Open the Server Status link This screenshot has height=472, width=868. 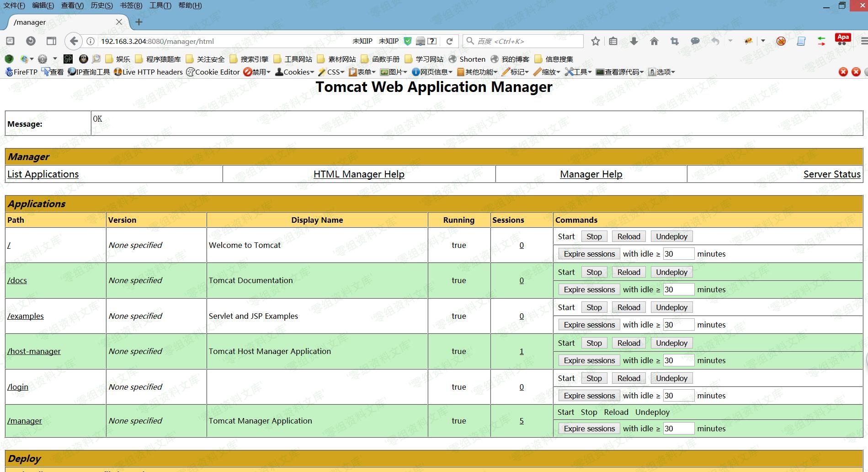(x=831, y=174)
